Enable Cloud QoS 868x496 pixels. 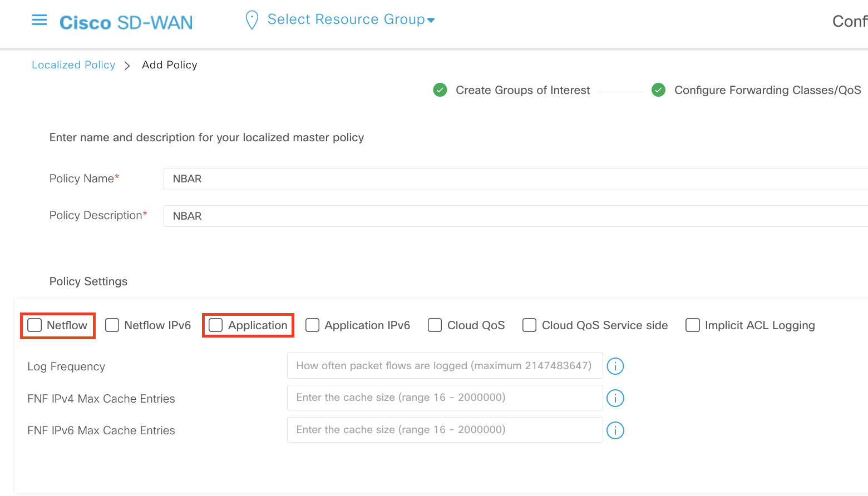click(434, 325)
